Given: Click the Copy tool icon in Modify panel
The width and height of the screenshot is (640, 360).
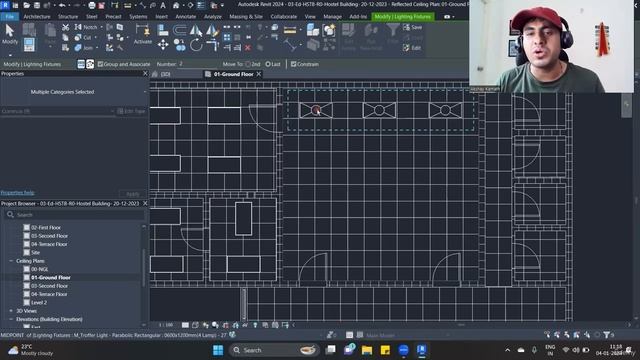Looking at the screenshot, I should coord(179,44).
